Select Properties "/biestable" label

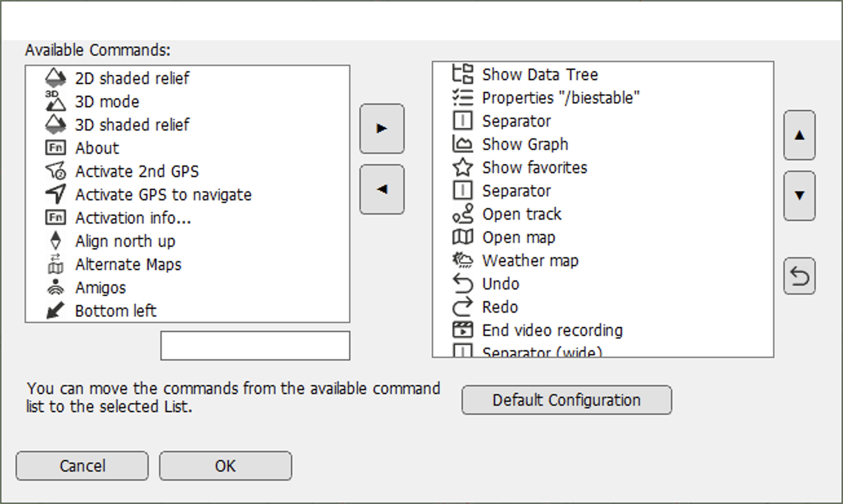point(561,98)
